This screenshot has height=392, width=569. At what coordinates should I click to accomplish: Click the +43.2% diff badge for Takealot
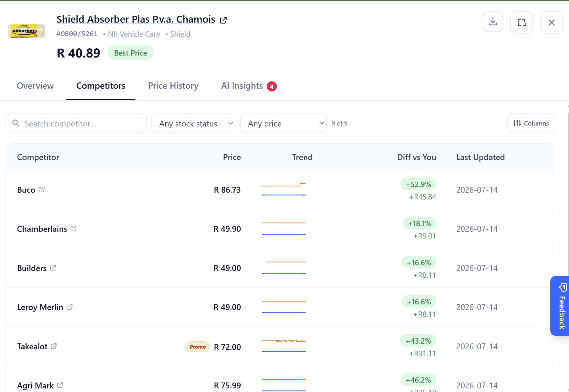click(418, 341)
